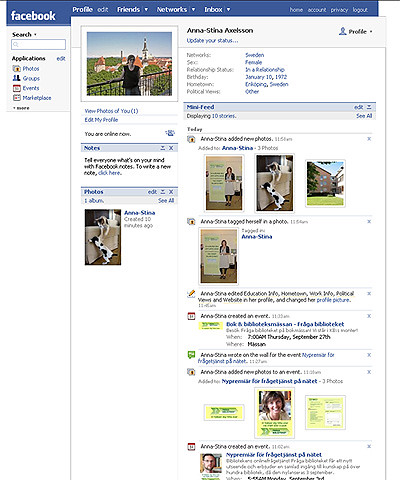Click edit in the Photos box header
The width and height of the screenshot is (400, 480).
(152, 192)
